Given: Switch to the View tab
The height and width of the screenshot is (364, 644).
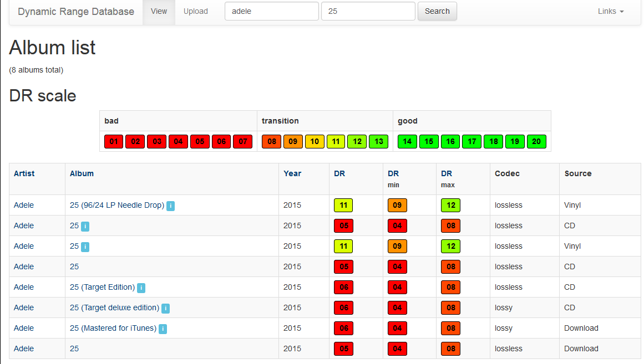Looking at the screenshot, I should [159, 11].
